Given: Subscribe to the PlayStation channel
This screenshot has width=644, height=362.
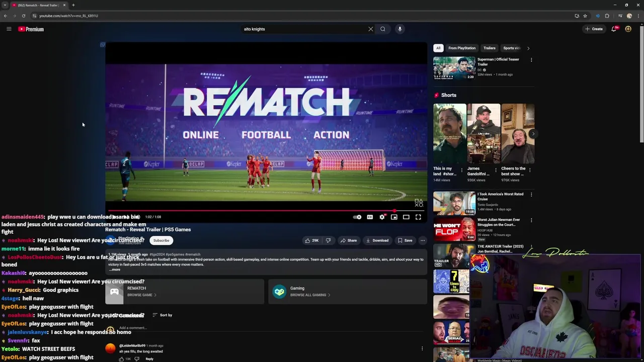Looking at the screenshot, I should pos(161,240).
